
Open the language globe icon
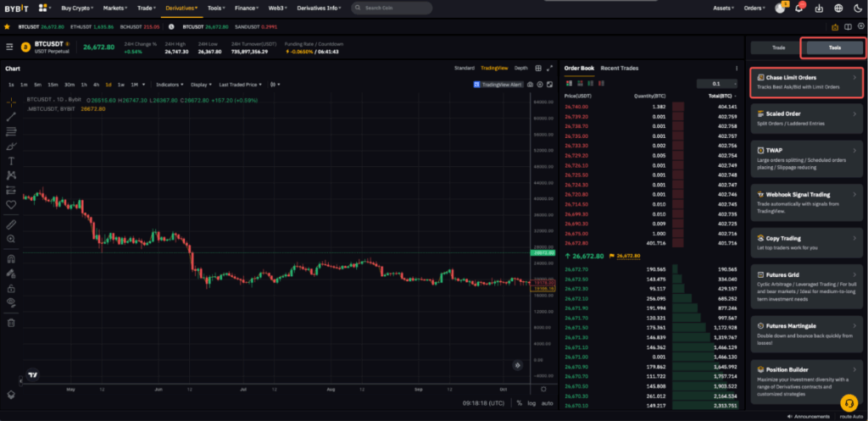click(838, 8)
